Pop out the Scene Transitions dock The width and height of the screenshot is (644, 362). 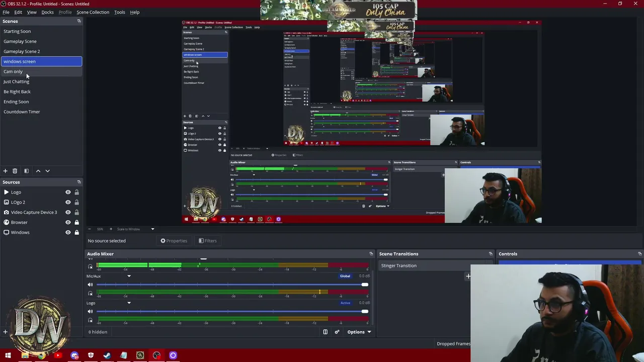coord(491,254)
